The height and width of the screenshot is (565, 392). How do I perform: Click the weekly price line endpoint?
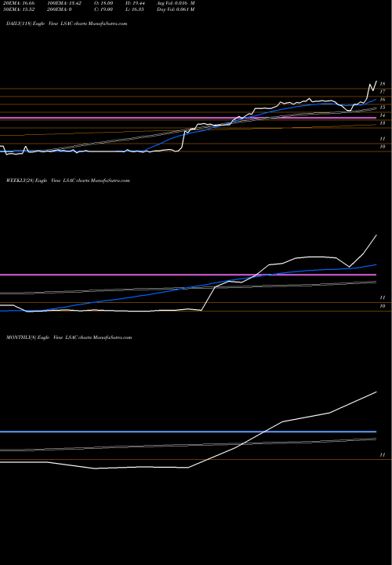(x=376, y=235)
